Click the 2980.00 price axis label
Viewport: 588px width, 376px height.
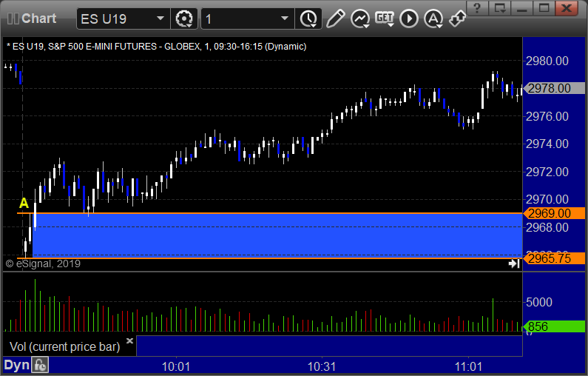pos(547,61)
